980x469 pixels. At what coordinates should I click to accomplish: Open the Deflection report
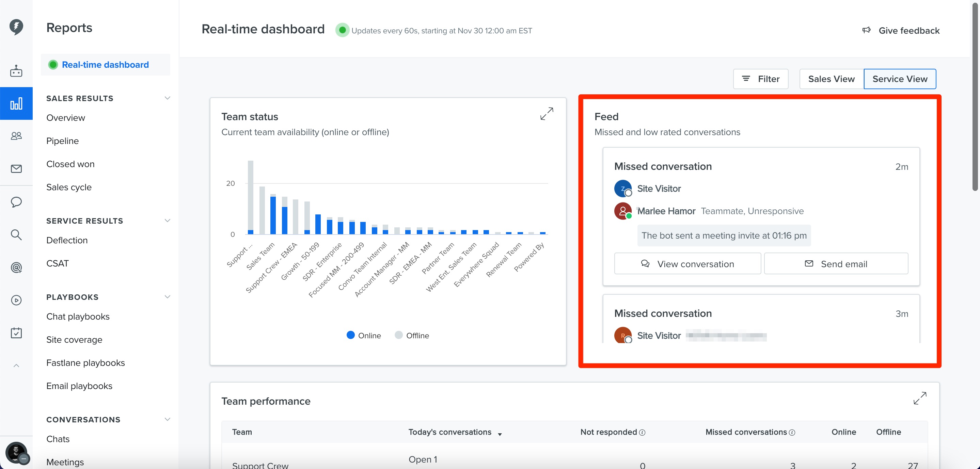(x=67, y=240)
